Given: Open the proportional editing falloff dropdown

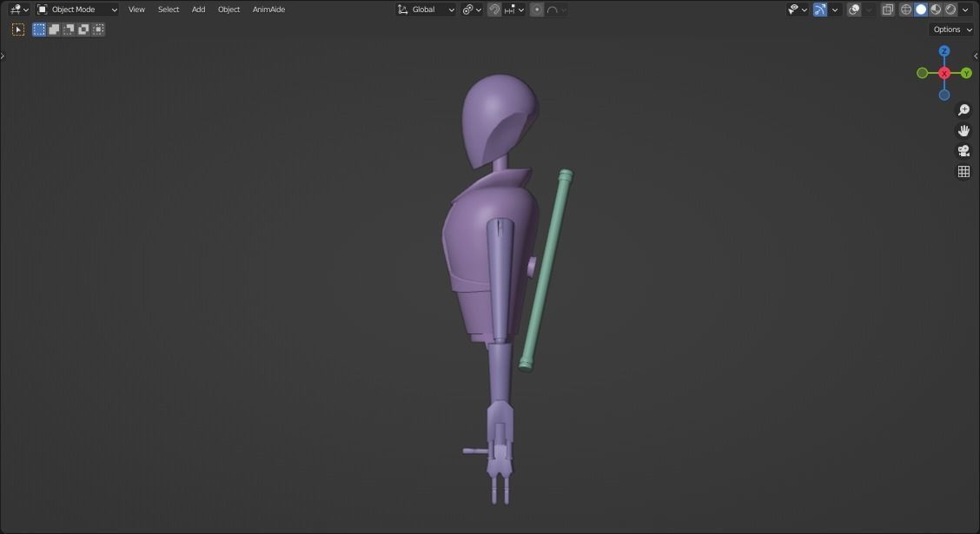Looking at the screenshot, I should click(x=556, y=10).
